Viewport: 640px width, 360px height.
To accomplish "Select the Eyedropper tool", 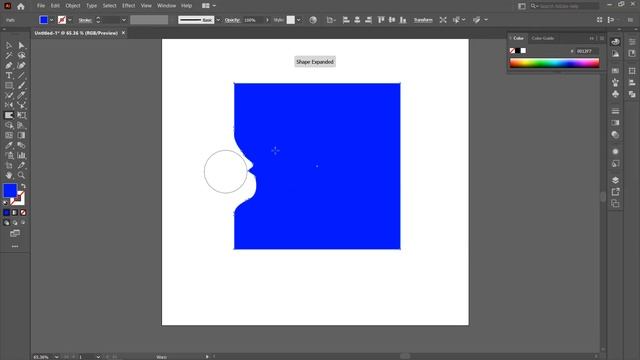I will click(x=9, y=145).
